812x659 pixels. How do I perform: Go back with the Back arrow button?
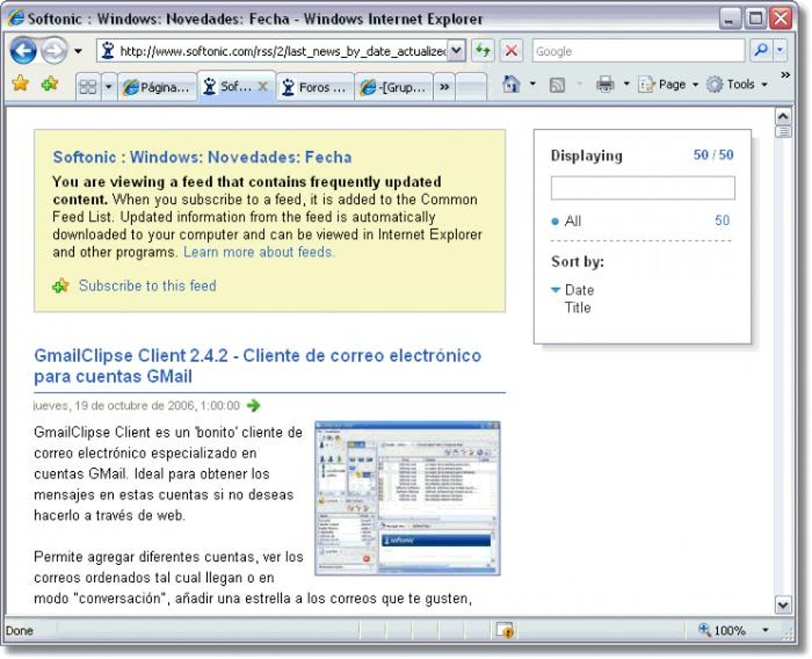[x=23, y=51]
